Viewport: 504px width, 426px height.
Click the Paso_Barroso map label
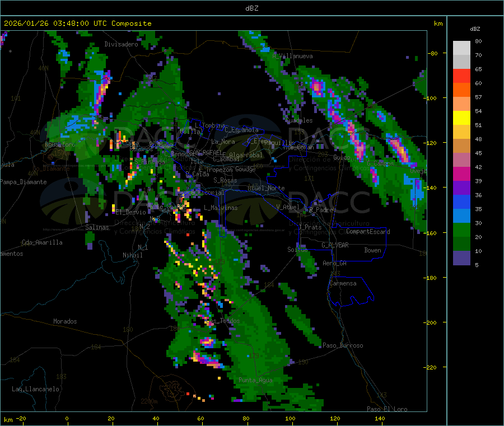(343, 346)
